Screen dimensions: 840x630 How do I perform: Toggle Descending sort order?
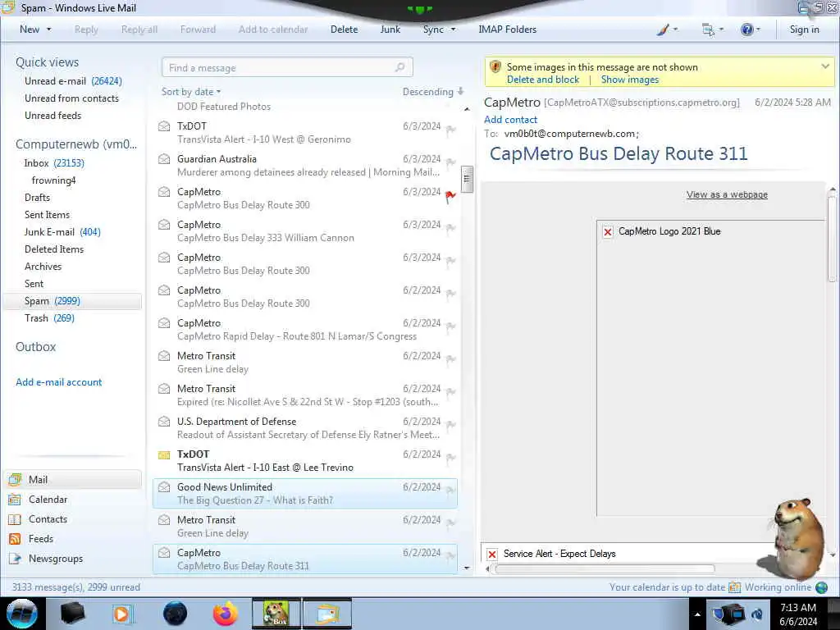(433, 92)
